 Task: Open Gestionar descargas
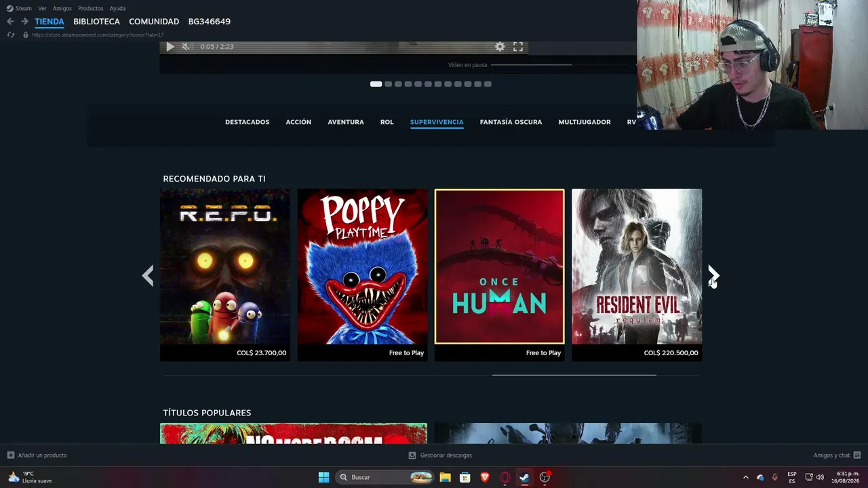[446, 455]
